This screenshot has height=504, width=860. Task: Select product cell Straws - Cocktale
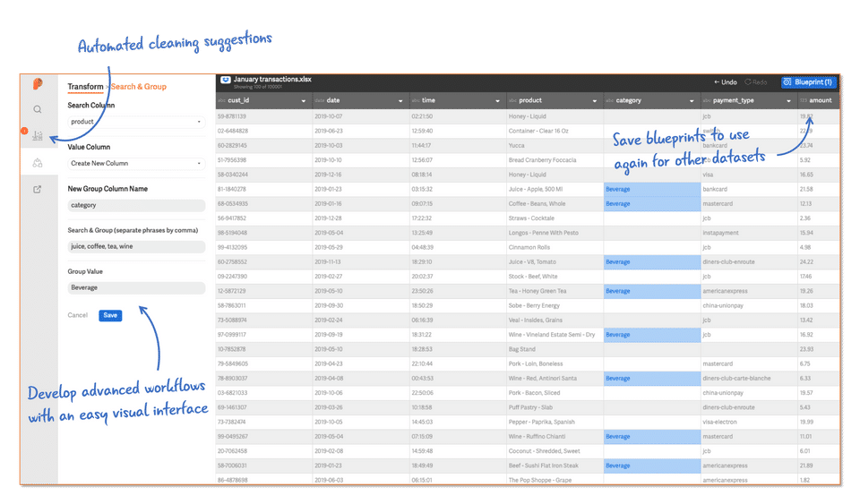[555, 218]
